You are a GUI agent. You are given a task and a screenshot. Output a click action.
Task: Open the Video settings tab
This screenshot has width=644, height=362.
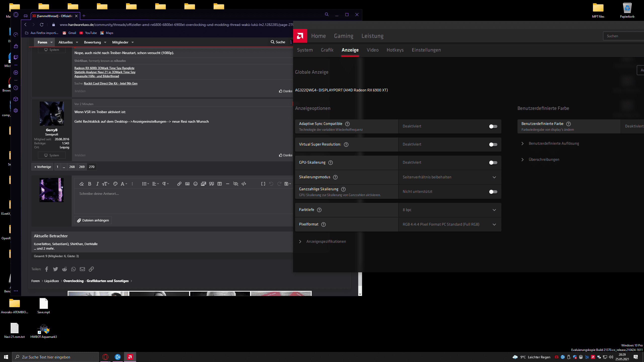coord(373,50)
